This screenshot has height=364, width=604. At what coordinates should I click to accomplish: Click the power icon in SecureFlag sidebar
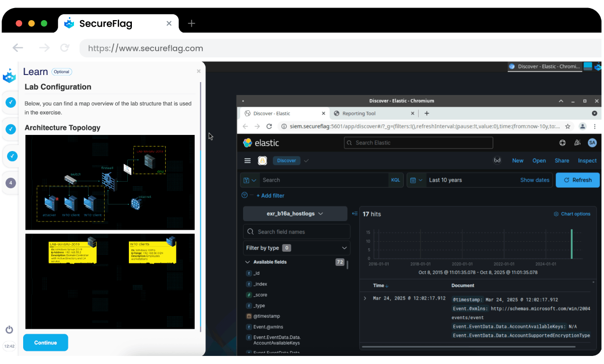pyautogui.click(x=9, y=330)
